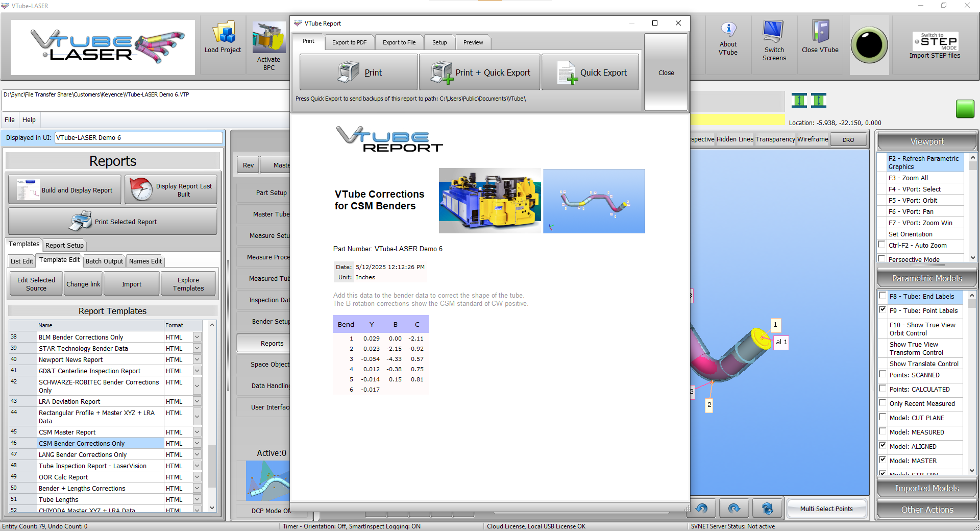Click the green square status indicator
980x531 pixels.
[x=965, y=109]
